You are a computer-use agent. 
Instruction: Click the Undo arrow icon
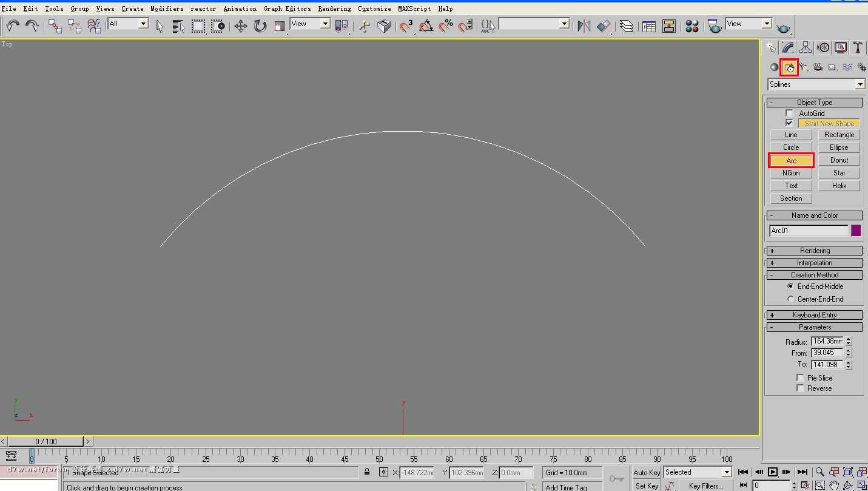(13, 25)
